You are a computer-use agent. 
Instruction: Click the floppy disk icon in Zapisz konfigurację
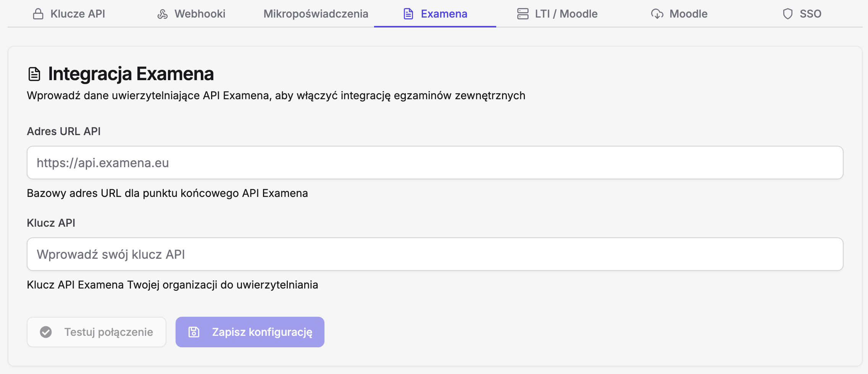tap(194, 332)
